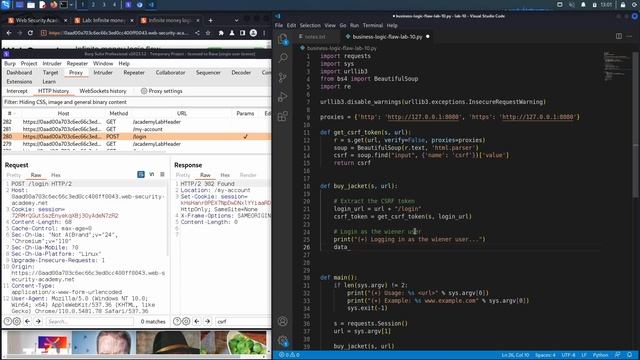The height and width of the screenshot is (360, 640).
Task: Click the browser address bar URL
Action: 118,33
